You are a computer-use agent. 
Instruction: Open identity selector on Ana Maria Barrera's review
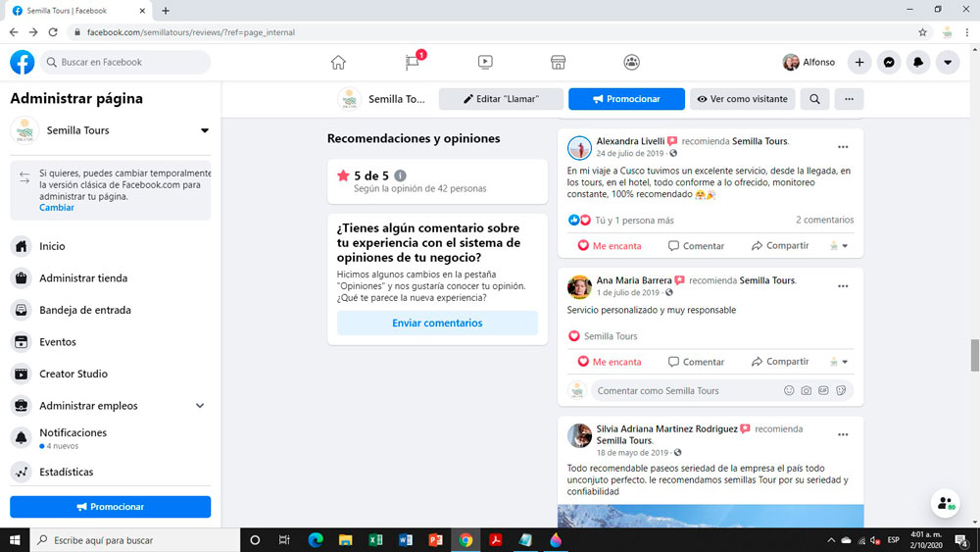(x=839, y=362)
